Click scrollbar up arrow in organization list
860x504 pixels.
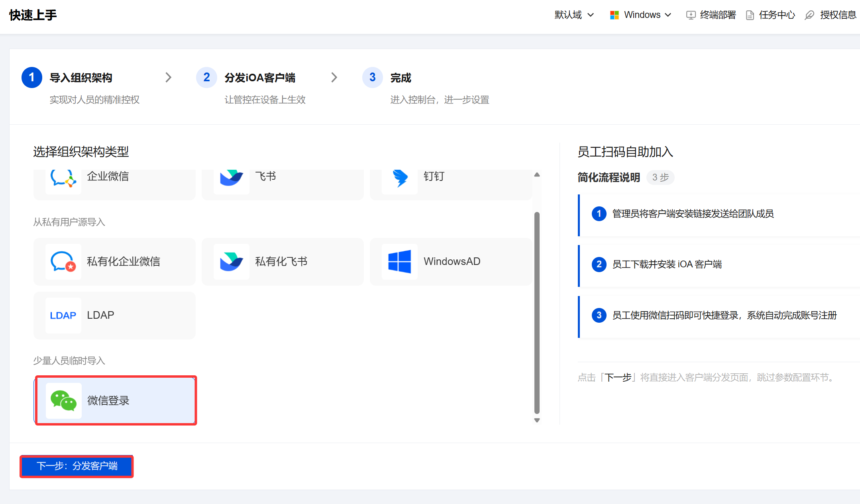pyautogui.click(x=537, y=175)
